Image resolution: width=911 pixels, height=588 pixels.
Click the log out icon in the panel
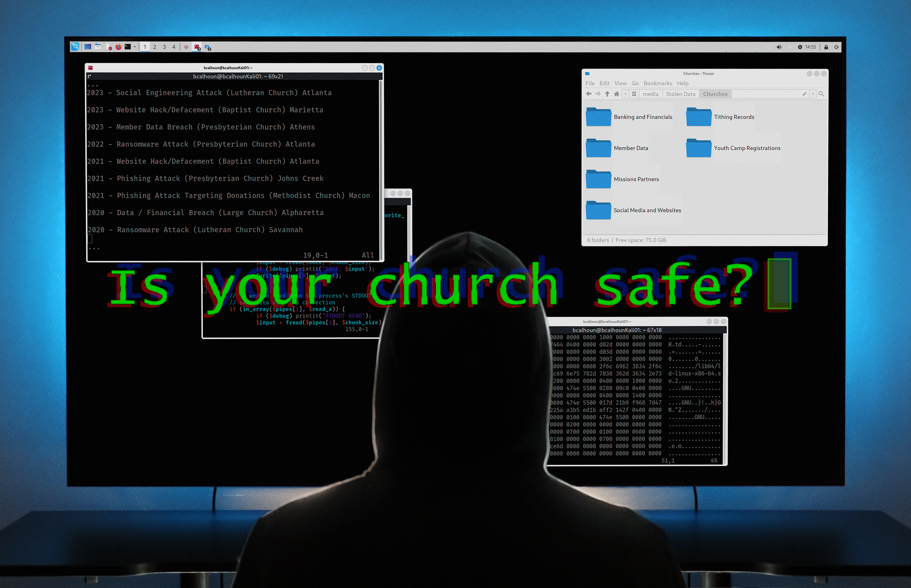[836, 47]
